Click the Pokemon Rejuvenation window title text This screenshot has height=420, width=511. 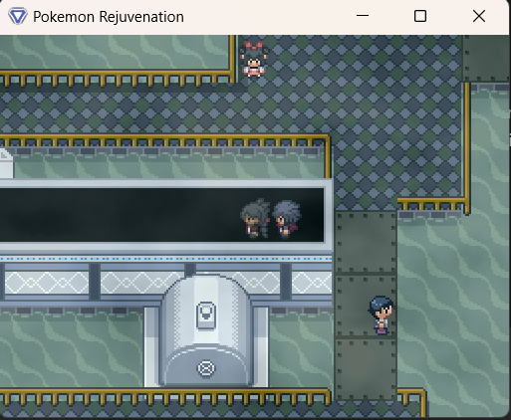tap(109, 17)
